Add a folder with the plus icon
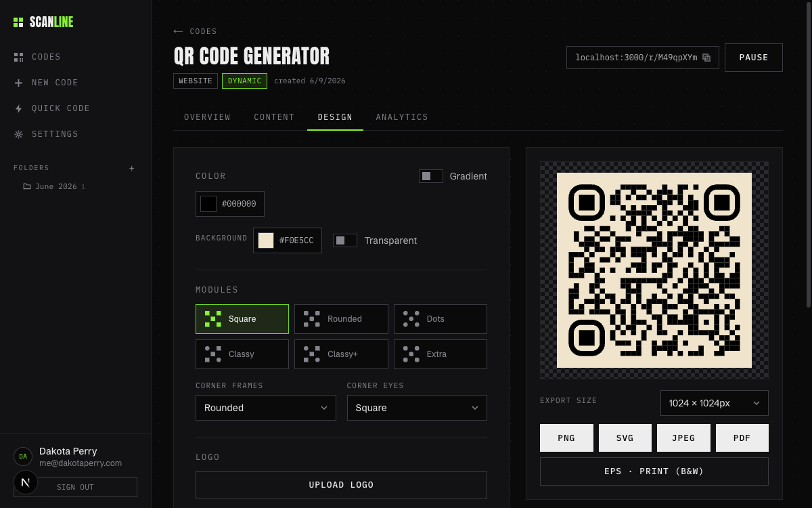 pyautogui.click(x=132, y=168)
